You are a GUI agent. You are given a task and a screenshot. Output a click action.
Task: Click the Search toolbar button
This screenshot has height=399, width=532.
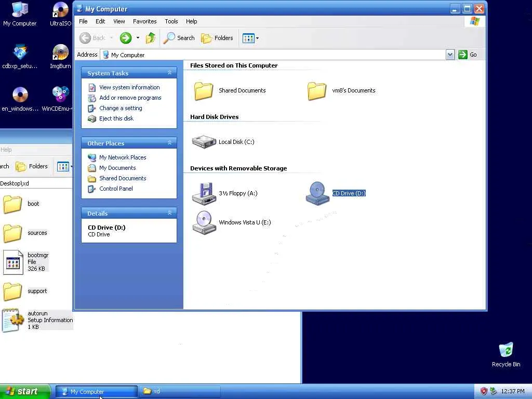pyautogui.click(x=179, y=38)
